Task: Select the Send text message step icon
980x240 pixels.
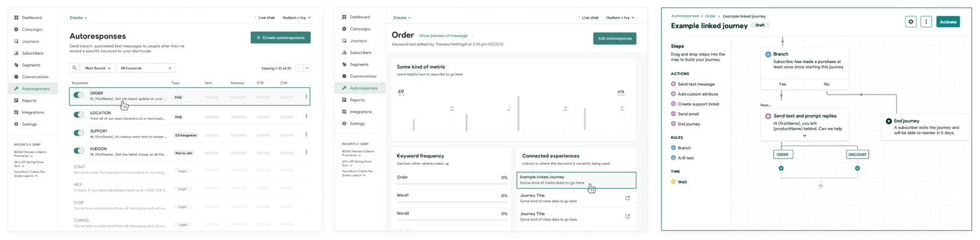Action: point(674,84)
